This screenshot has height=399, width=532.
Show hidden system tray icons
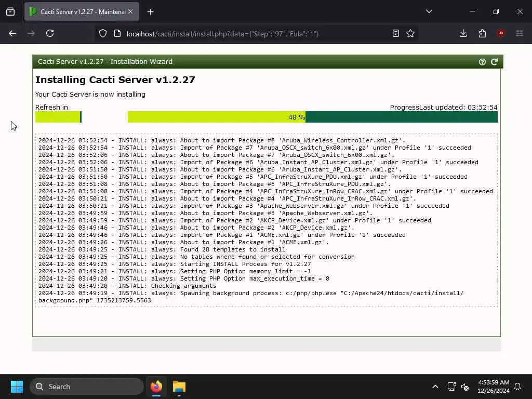[x=435, y=387]
